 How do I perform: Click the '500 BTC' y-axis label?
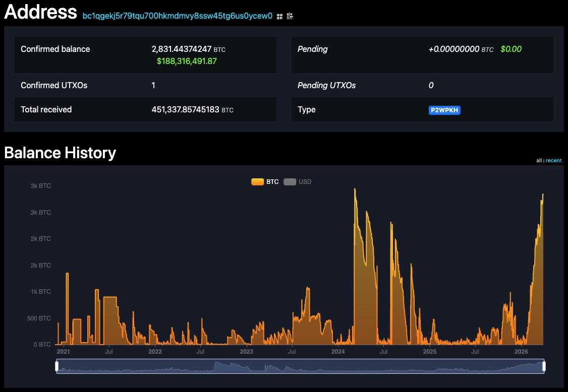[x=39, y=318]
